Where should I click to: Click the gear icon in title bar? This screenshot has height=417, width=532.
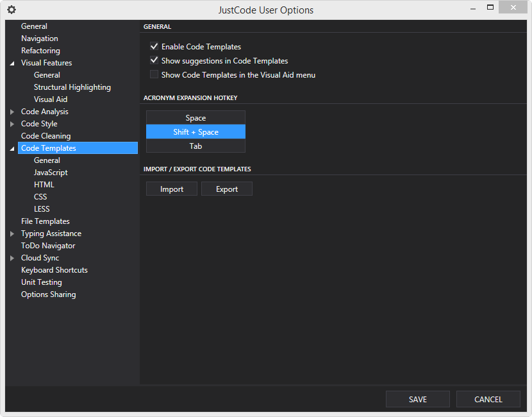(x=12, y=10)
